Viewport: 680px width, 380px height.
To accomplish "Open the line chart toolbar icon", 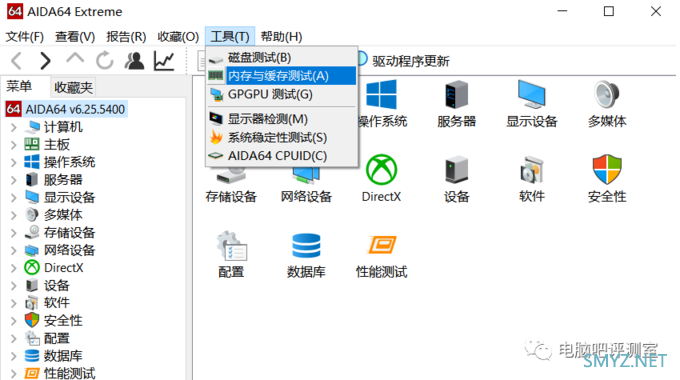I will 164,61.
